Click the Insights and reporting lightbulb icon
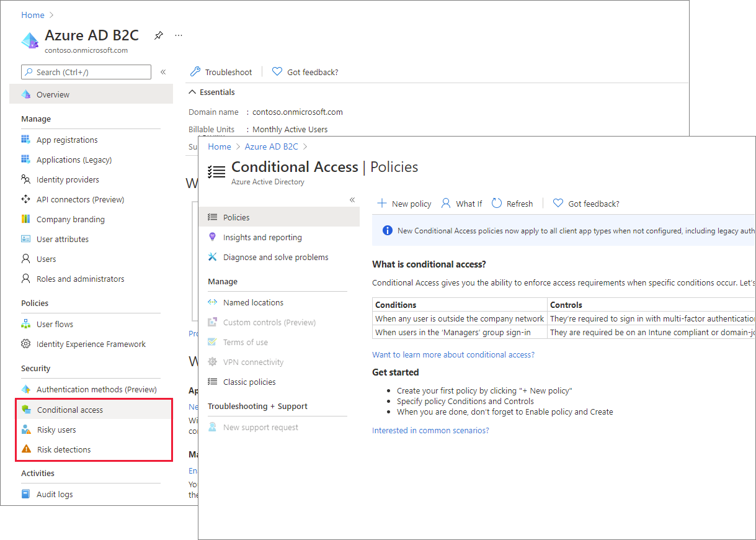 213,237
